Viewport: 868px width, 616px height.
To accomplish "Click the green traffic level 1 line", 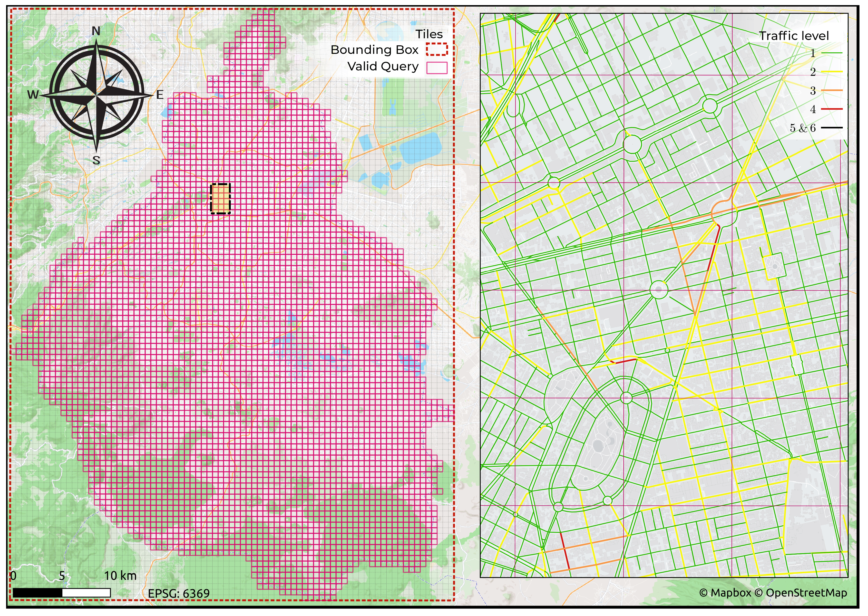I will 832,53.
